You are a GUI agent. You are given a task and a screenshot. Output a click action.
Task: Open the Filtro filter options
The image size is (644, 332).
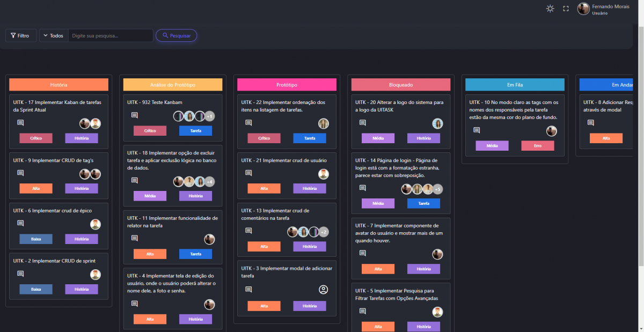(x=20, y=36)
